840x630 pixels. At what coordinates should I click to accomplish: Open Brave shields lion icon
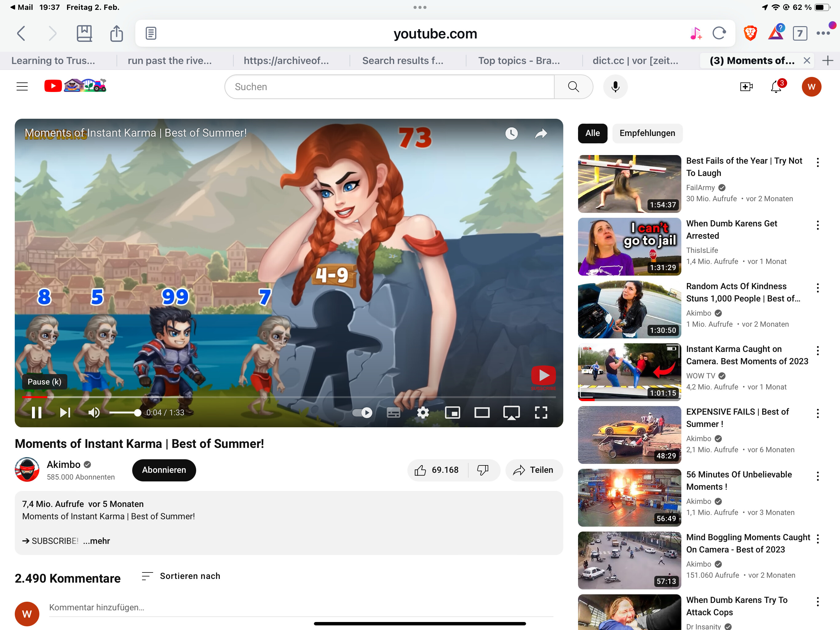pyautogui.click(x=751, y=34)
